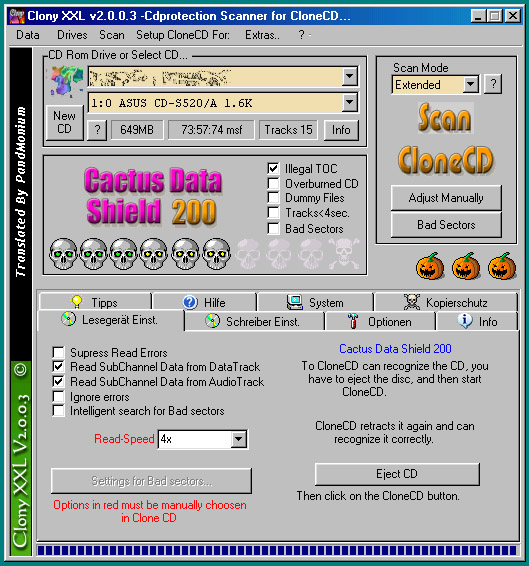This screenshot has height=566, width=529.
Task: Open the Setup CloneCD For: menu
Action: [183, 35]
